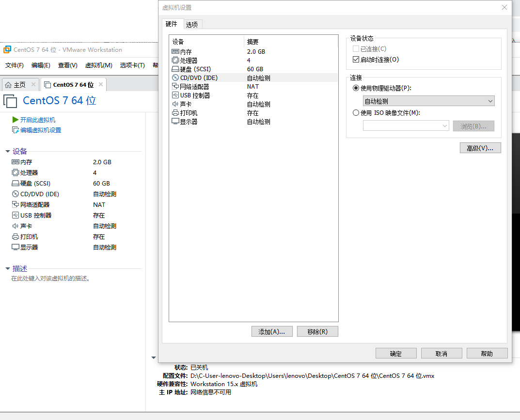Click the home icon on the 主页 tab
This screenshot has width=520, height=420.
(8, 85)
